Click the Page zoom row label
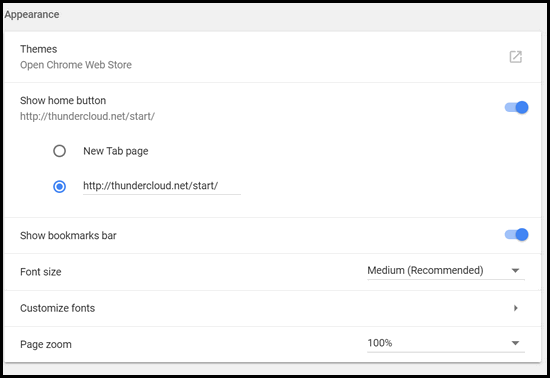Image resolution: width=550 pixels, height=378 pixels. [x=46, y=344]
